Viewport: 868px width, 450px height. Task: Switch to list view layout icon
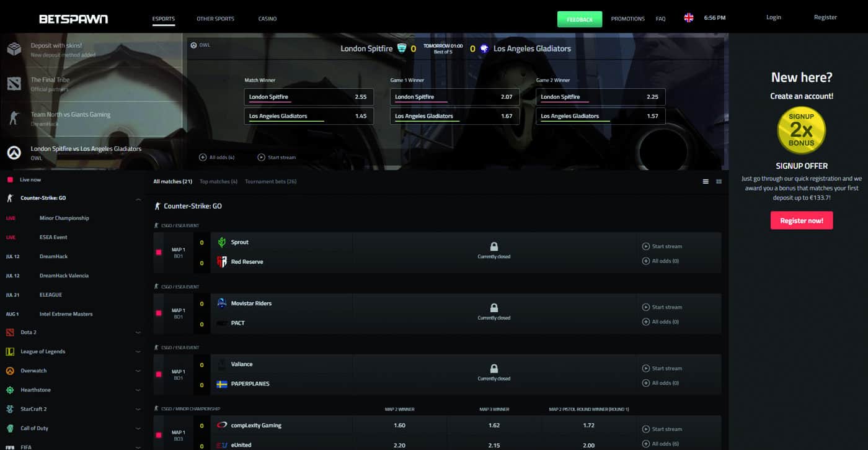(x=706, y=182)
